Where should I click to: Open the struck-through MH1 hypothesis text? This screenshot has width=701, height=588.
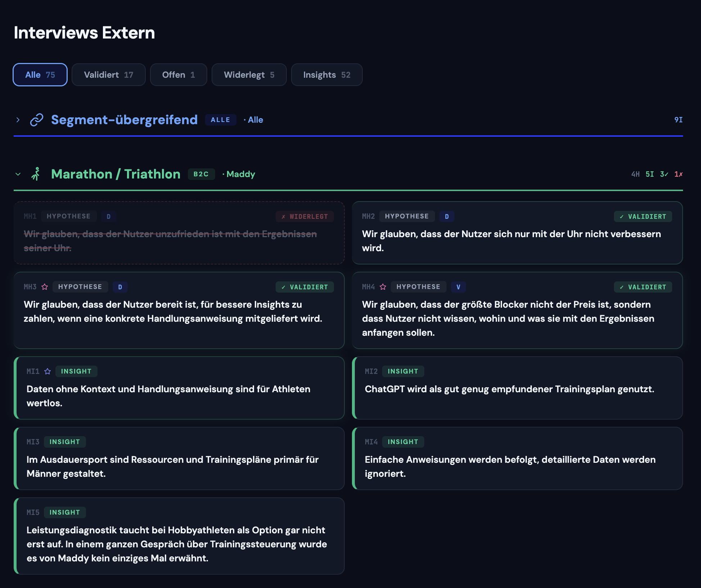point(170,241)
